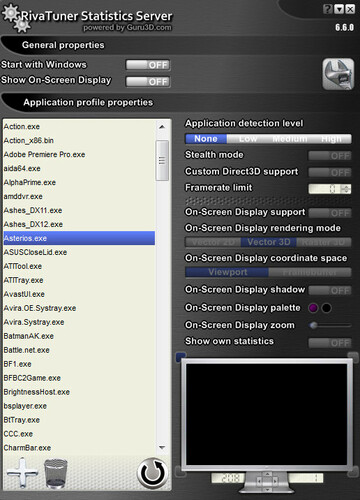This screenshot has height=500, width=360.
Task: Reset profile with the circular arrow icon
Action: pyautogui.click(x=153, y=473)
